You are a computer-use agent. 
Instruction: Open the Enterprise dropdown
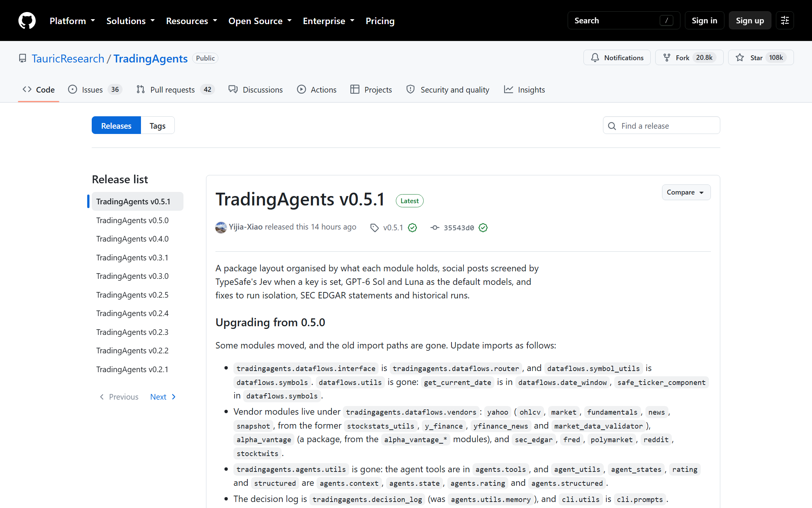[329, 21]
